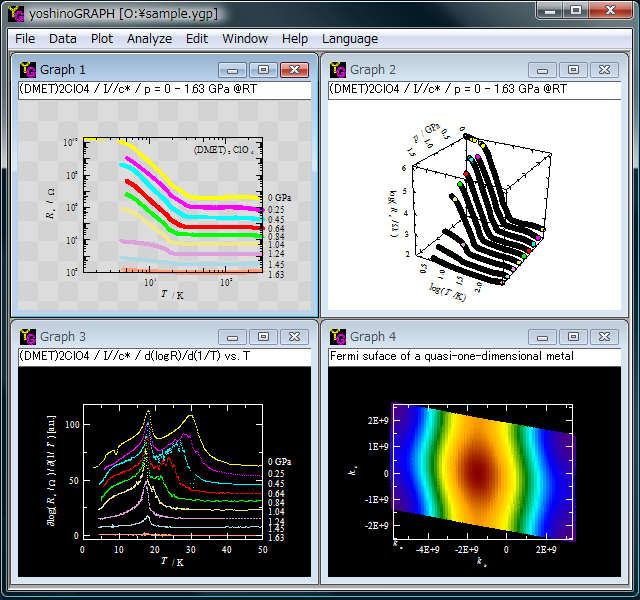640x600 pixels.
Task: Close the Graph 1 subwindow
Action: click(294, 70)
